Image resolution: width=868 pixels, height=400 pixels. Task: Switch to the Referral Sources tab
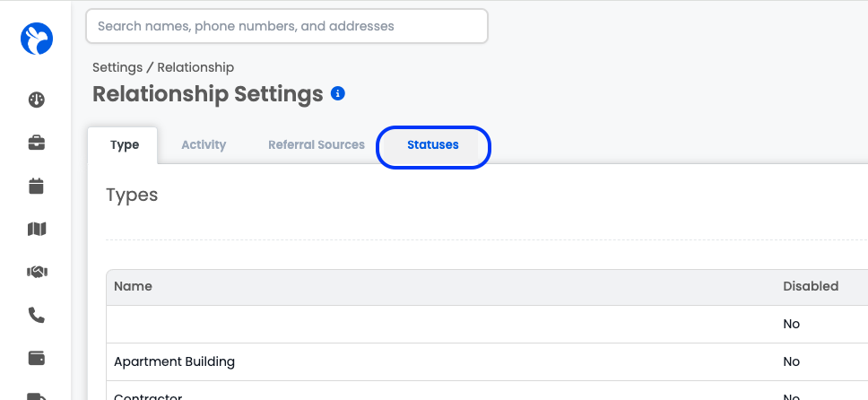[x=317, y=145]
